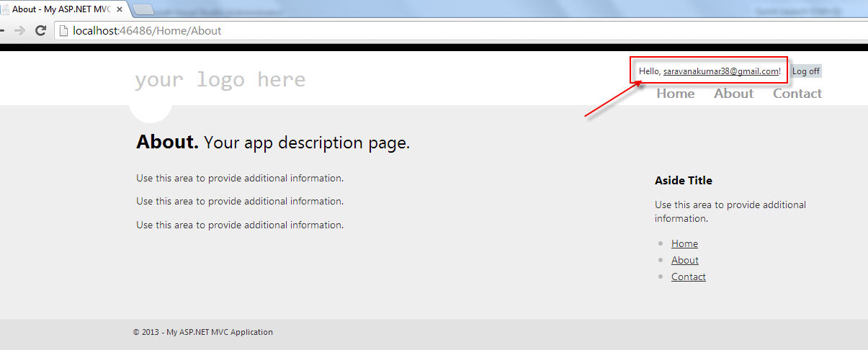This screenshot has height=350, width=868.
Task: Click the 'About.' page heading
Action: click(167, 142)
